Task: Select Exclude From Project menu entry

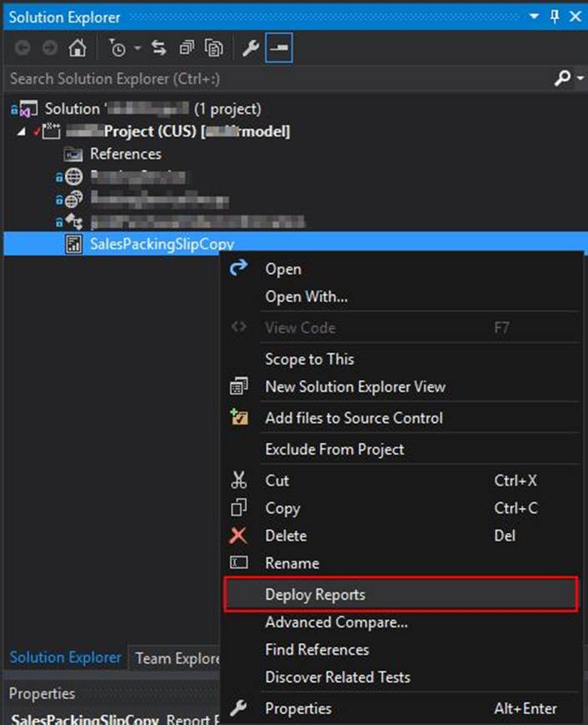Action: point(334,449)
